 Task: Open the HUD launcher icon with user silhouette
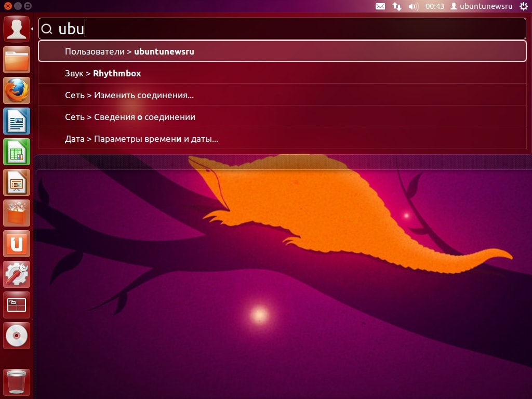pos(17,29)
